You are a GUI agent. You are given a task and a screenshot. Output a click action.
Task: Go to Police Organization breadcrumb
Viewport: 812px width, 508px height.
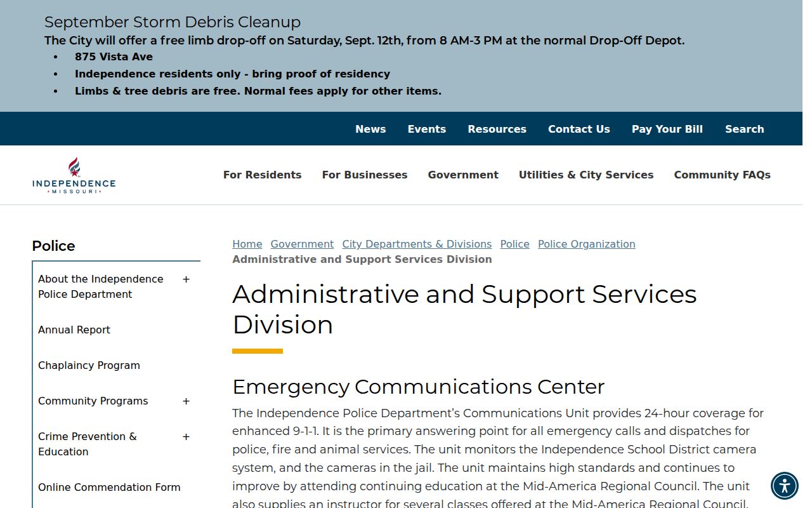[x=587, y=244]
